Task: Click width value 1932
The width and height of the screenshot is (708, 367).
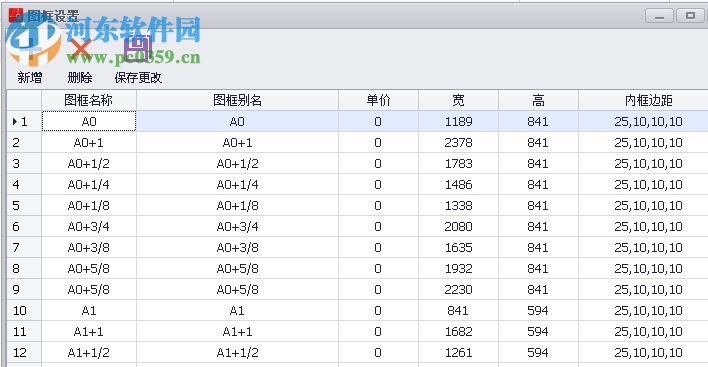Action: point(458,269)
